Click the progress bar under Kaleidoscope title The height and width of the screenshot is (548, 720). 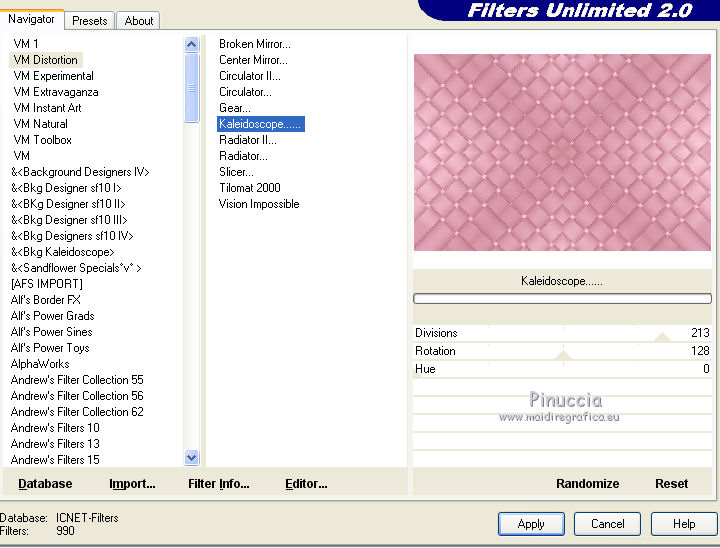[x=562, y=299]
